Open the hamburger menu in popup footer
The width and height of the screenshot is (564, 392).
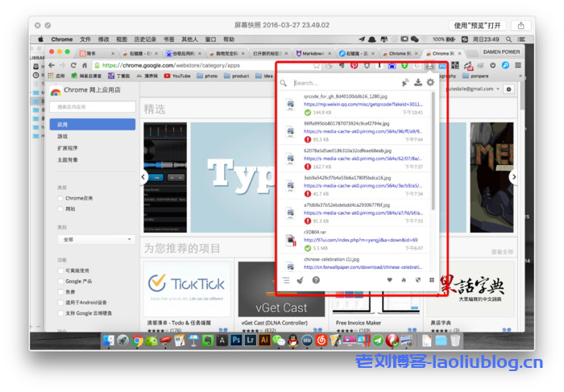click(x=286, y=280)
